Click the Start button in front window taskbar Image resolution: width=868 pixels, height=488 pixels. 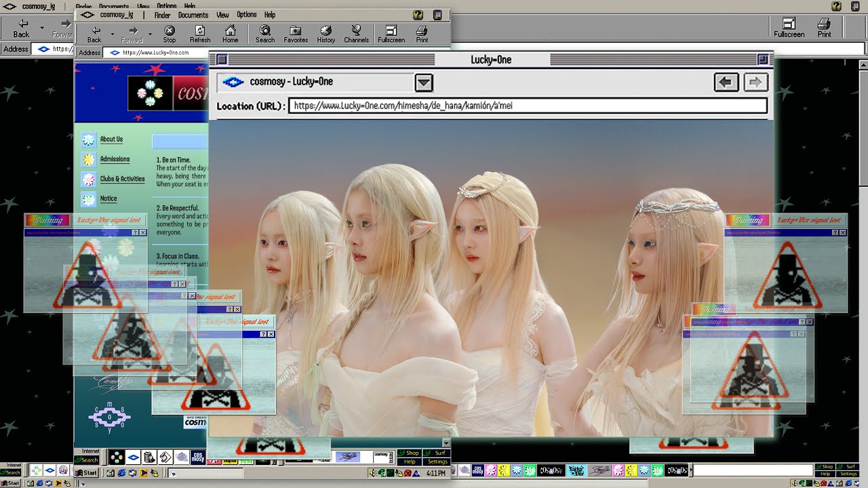[85, 472]
